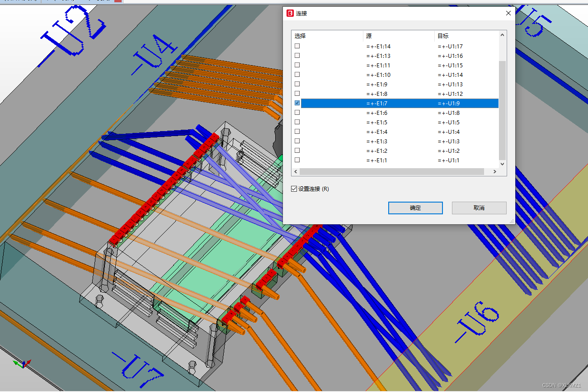Viewport: 588px width, 392px height.
Task: Tick the checkbox for row E1:3
Action: click(297, 141)
